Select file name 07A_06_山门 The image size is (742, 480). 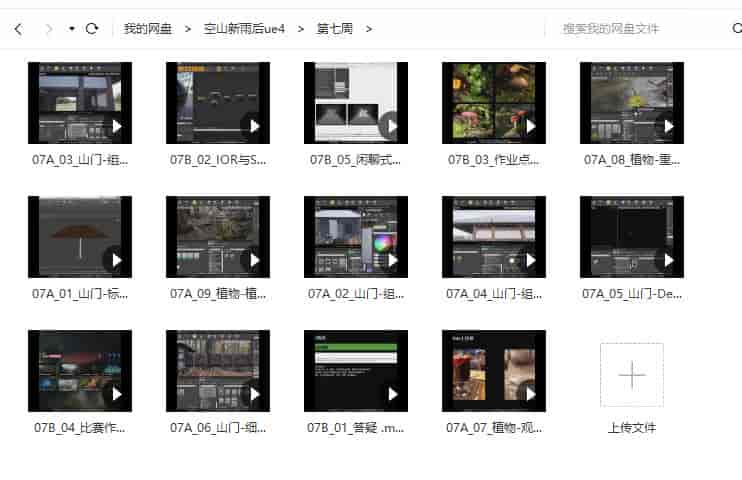point(218,428)
